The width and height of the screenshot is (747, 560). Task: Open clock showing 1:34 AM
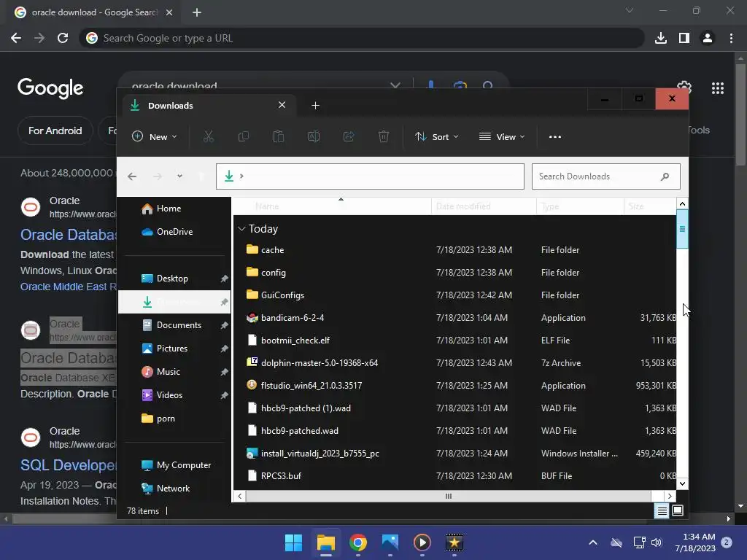point(695,542)
